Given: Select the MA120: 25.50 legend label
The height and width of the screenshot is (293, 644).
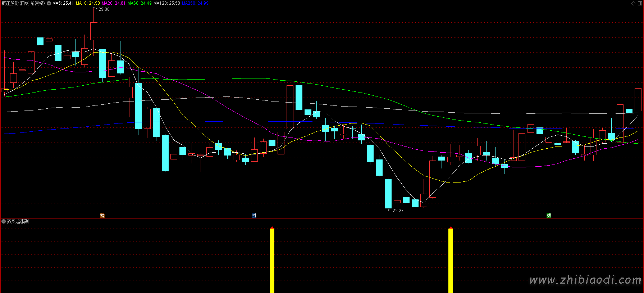Looking at the screenshot, I should click(166, 3).
